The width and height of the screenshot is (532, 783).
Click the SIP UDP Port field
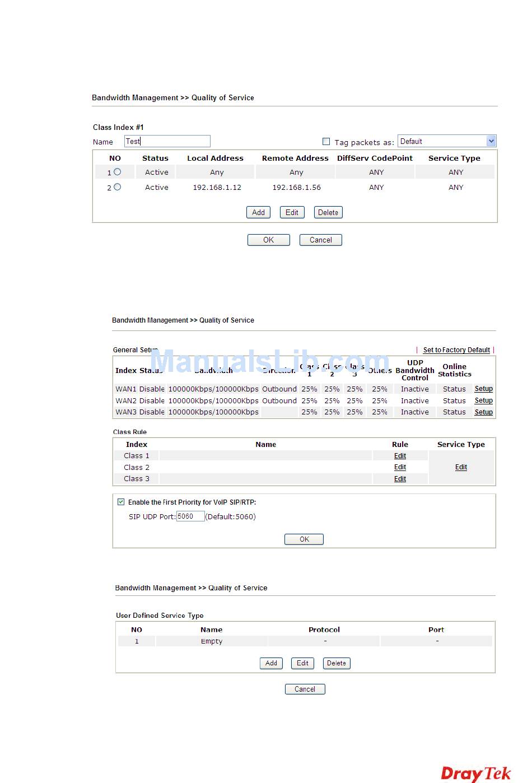coord(190,516)
